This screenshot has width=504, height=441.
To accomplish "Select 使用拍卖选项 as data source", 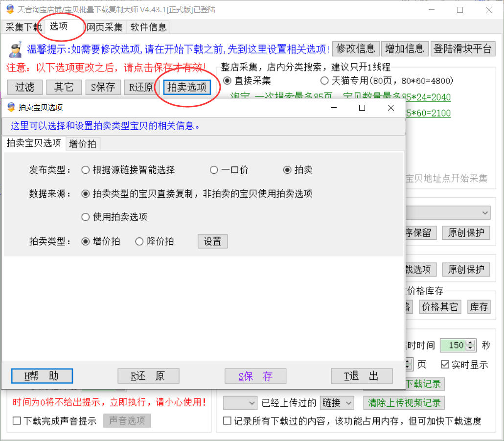I will pos(86,217).
